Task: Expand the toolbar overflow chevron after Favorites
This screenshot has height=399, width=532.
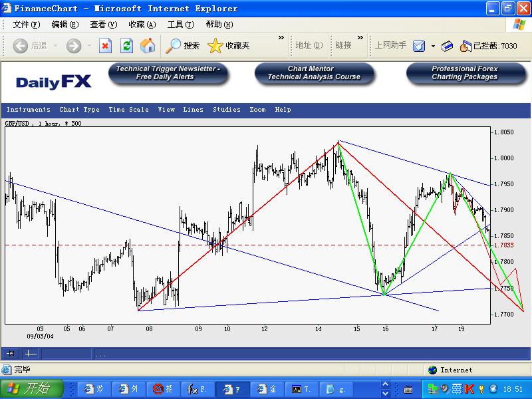Action: [281, 38]
